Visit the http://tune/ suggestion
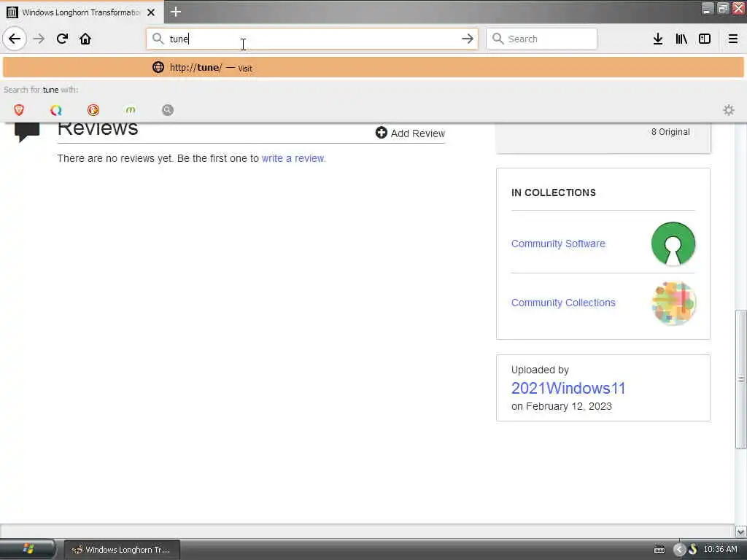 click(x=373, y=67)
